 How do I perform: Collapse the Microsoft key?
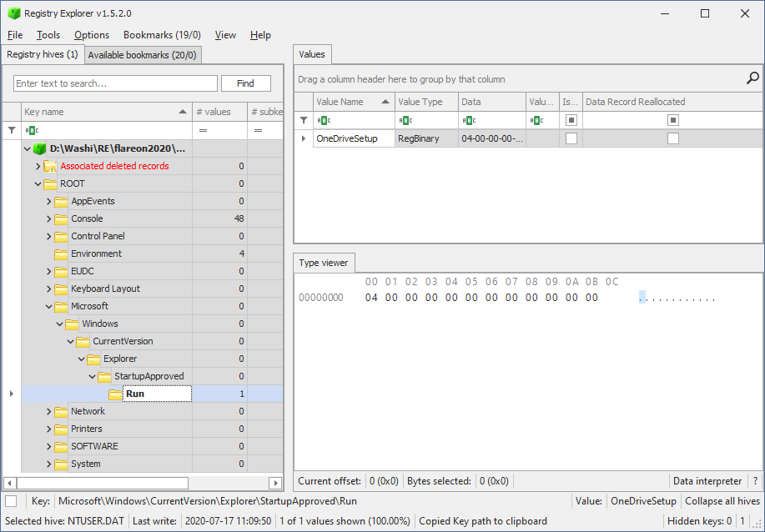pos(48,306)
